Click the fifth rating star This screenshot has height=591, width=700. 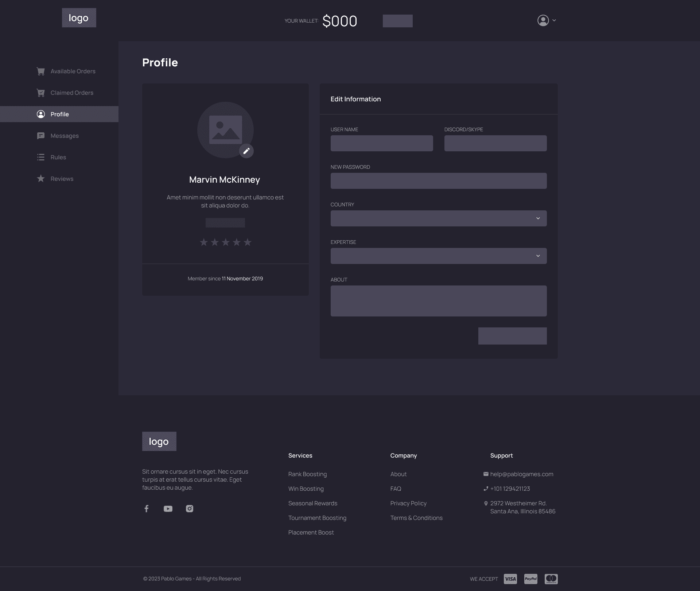tap(248, 242)
